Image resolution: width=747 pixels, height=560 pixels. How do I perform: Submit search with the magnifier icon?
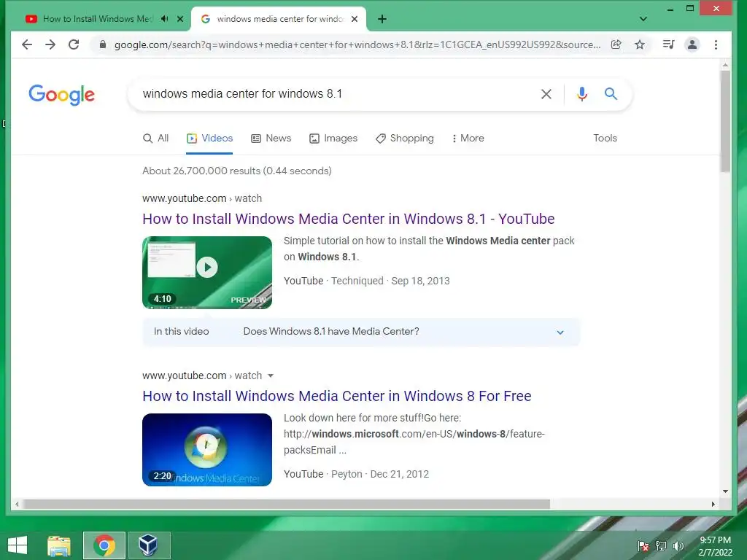[x=611, y=94]
